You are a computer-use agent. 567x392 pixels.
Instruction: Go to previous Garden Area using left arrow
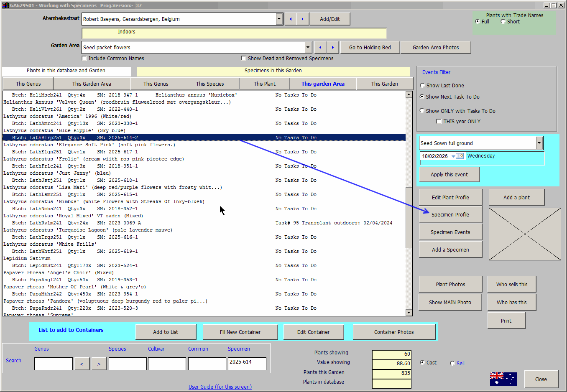point(320,48)
